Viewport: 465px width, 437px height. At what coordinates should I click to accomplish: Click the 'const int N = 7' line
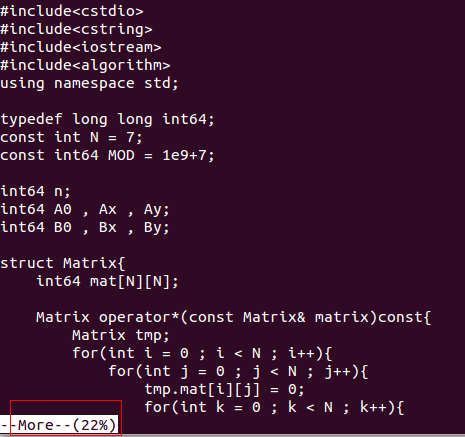click(71, 137)
